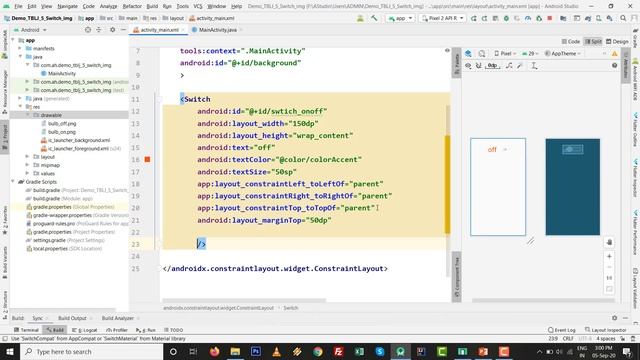Viewport: 640px width, 360px height.
Task: Open the Profiler tool window
Action: [x=117, y=330]
